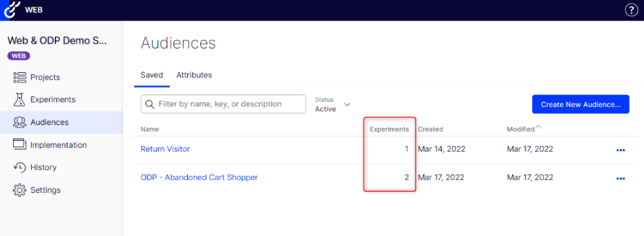Open ODP - Abandoned Cart Shopper link

[x=199, y=177]
